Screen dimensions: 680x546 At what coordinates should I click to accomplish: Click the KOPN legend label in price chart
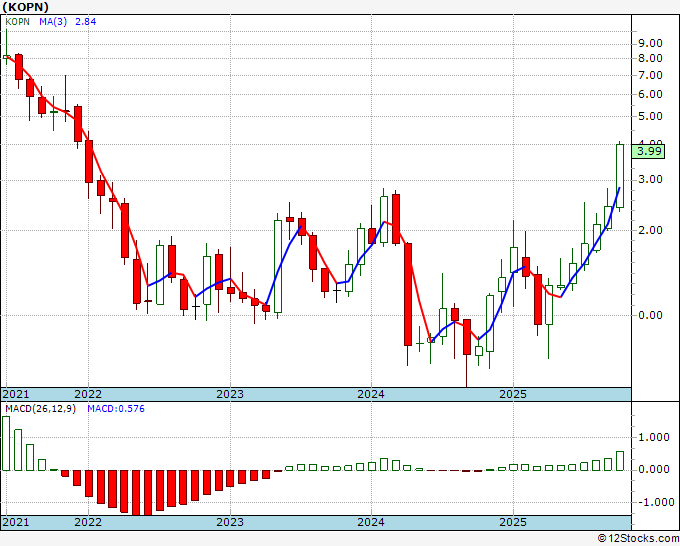[17, 22]
